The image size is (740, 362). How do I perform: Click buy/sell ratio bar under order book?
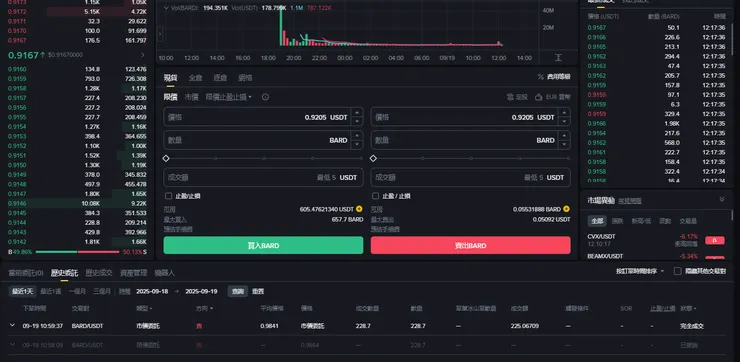77,252
